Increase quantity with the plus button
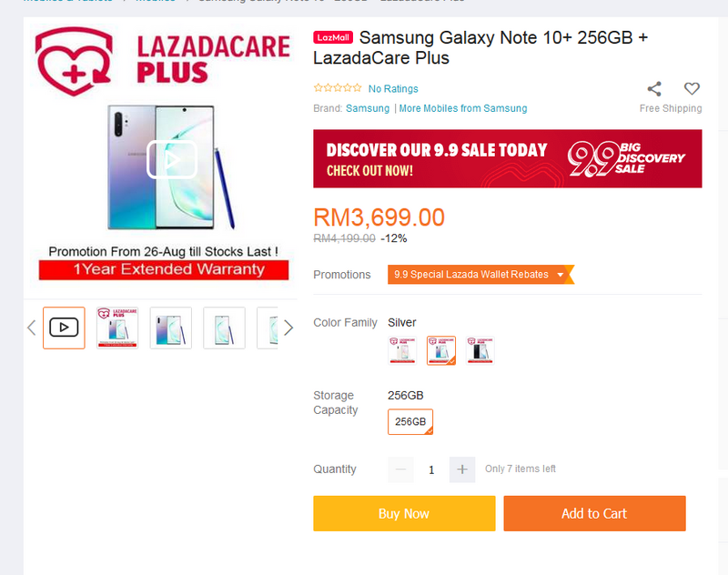728x575 pixels. click(462, 469)
